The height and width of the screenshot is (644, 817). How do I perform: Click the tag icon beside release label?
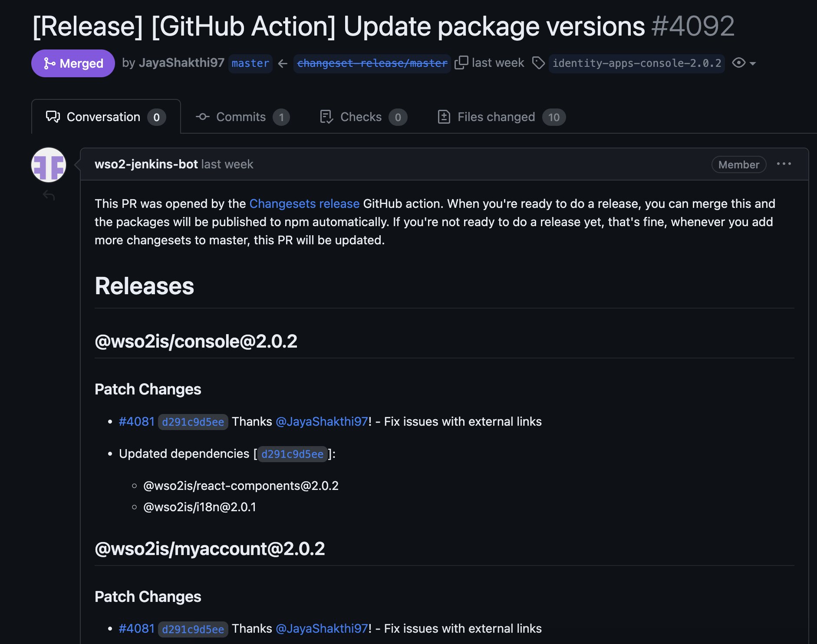pos(538,63)
